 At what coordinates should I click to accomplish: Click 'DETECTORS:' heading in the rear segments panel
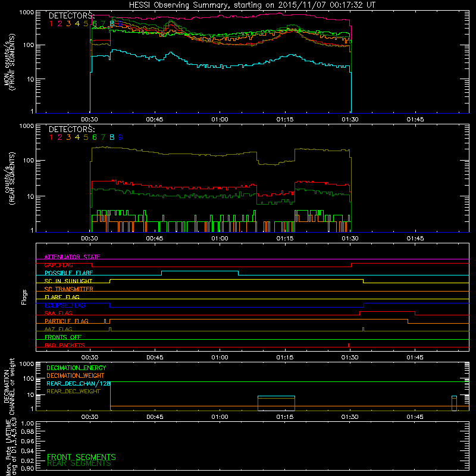pyautogui.click(x=72, y=129)
